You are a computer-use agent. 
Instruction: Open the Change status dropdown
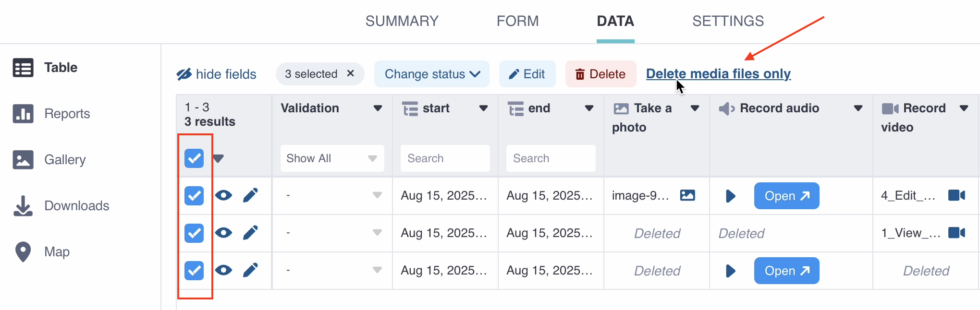click(431, 74)
